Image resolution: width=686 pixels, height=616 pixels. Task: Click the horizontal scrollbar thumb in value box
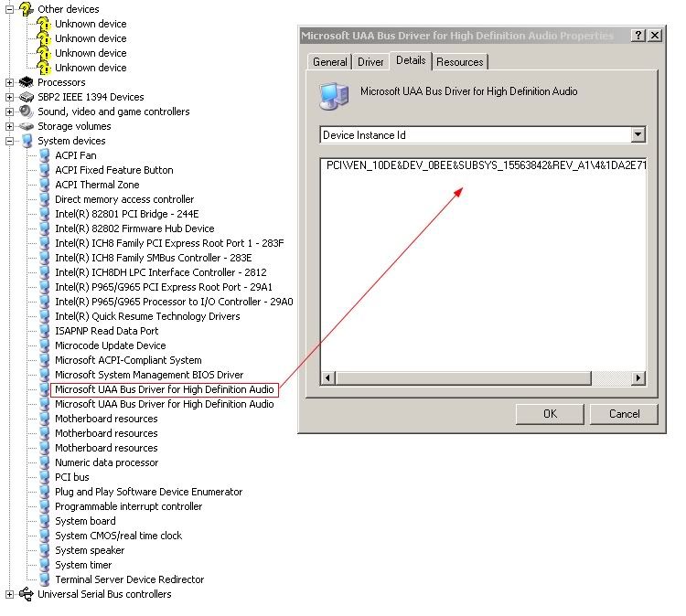(x=464, y=377)
